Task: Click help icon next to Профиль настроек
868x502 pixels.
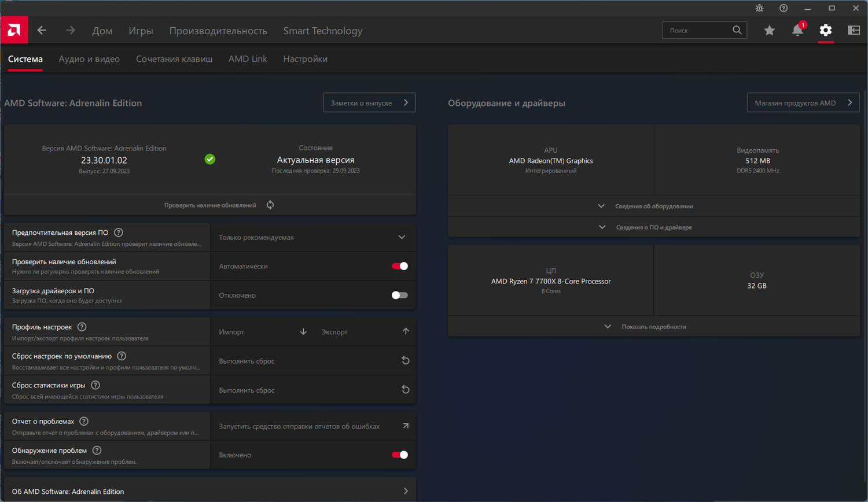Action: tap(82, 327)
